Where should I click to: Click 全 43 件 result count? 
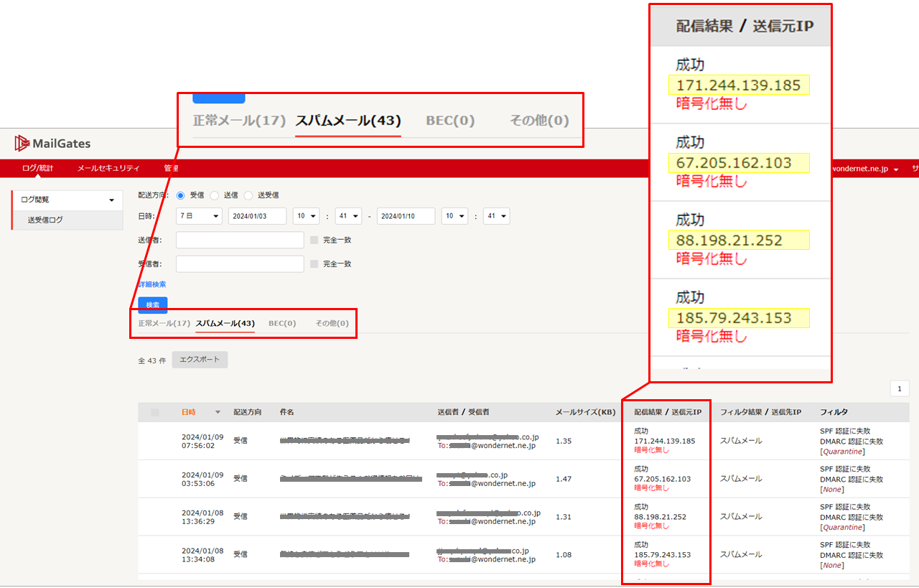(x=152, y=360)
